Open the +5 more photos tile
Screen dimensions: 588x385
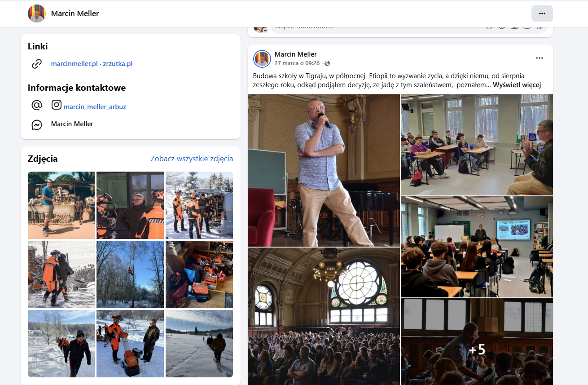[477, 341]
